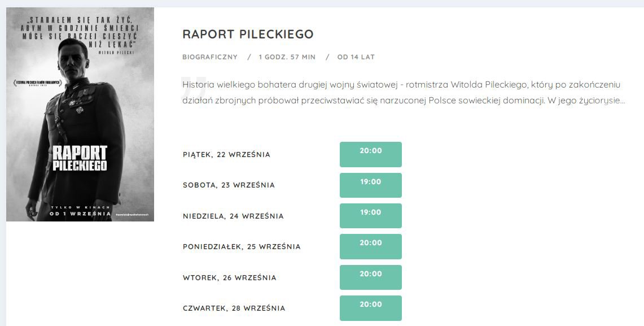Screen dimensions: 644x326
Task: Select the 20:00 showtime on Friday 22 września
Action: pos(370,154)
